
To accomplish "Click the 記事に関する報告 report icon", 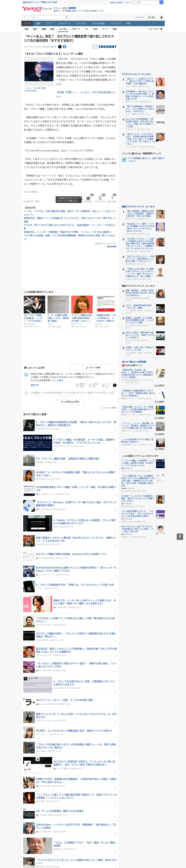I will (x=25, y=202).
